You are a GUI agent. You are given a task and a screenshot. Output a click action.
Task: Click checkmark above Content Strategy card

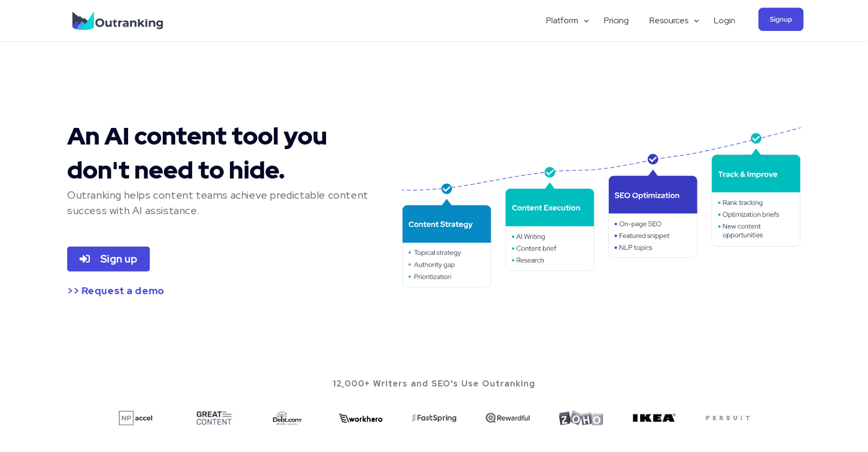446,189
